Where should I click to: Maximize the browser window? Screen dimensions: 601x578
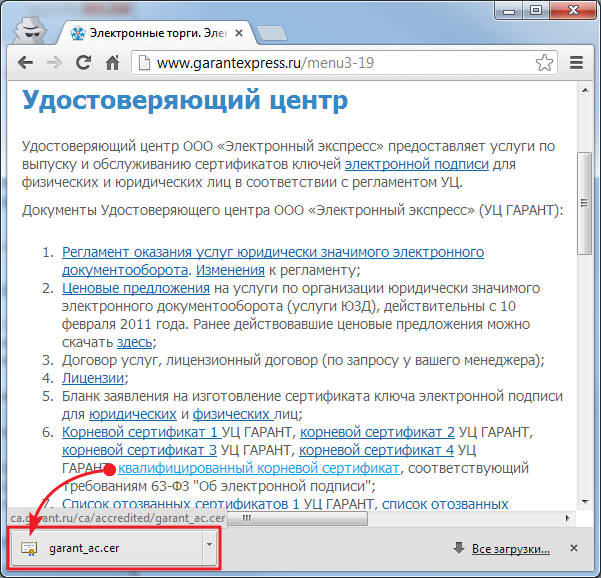pos(536,10)
